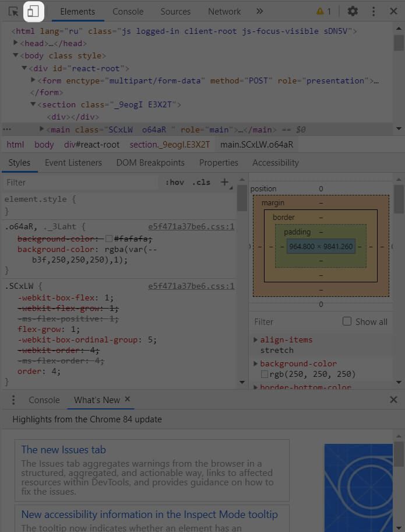405x532 pixels.
Task: Click the warning count indicator
Action: pos(323,12)
